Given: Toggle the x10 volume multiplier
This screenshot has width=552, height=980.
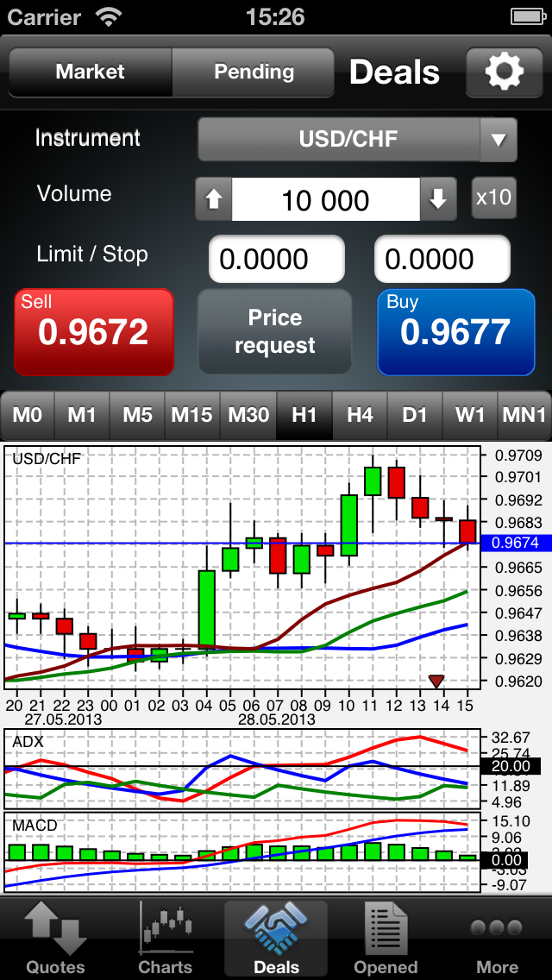Looking at the screenshot, I should coord(493,198).
